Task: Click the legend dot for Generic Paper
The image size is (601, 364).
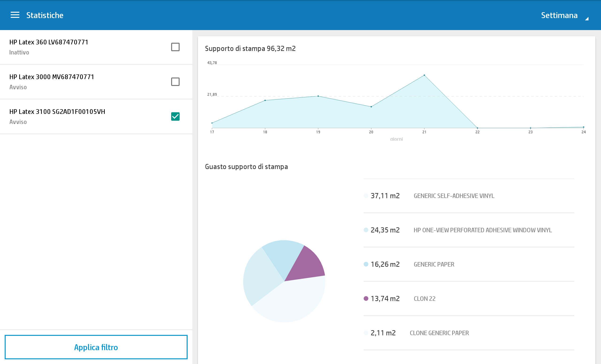Action: coord(366,264)
